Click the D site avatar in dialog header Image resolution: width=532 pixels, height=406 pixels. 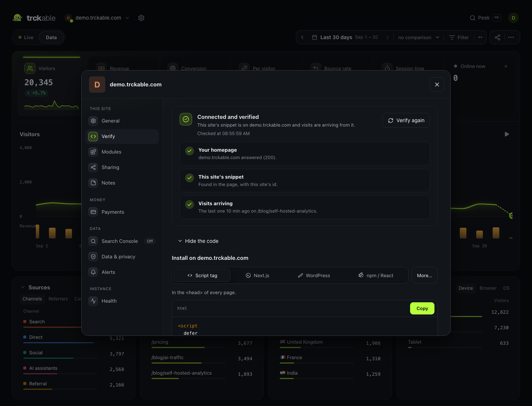click(x=97, y=85)
